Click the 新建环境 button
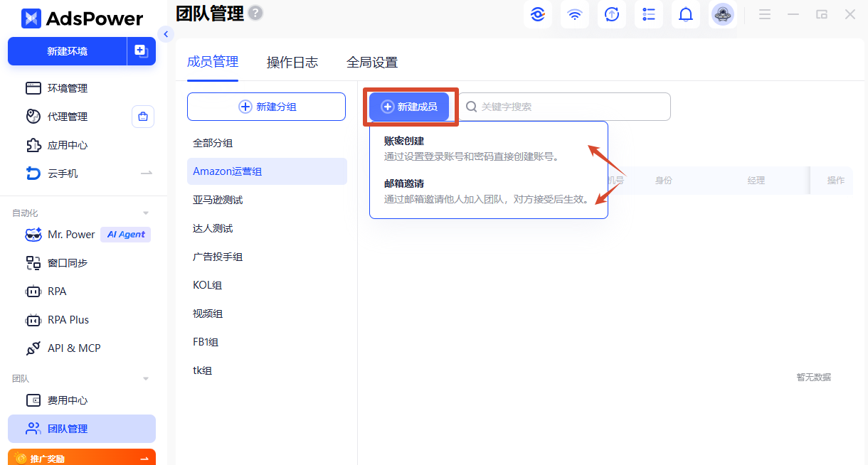This screenshot has height=465, width=868. pos(68,51)
